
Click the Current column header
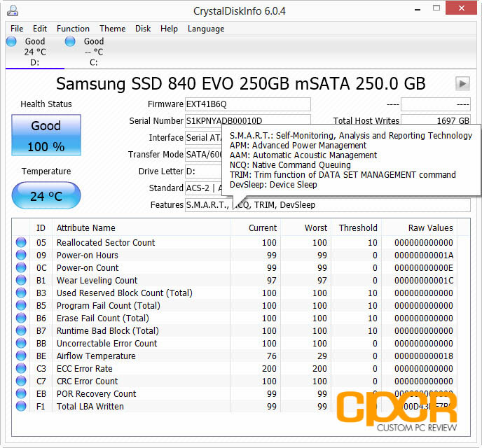(255, 227)
